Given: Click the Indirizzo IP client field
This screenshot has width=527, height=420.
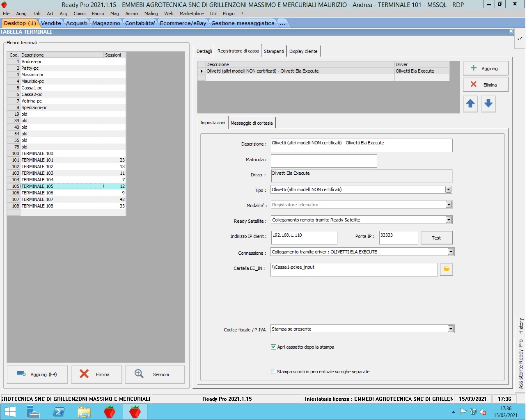Looking at the screenshot, I should (x=304, y=237).
